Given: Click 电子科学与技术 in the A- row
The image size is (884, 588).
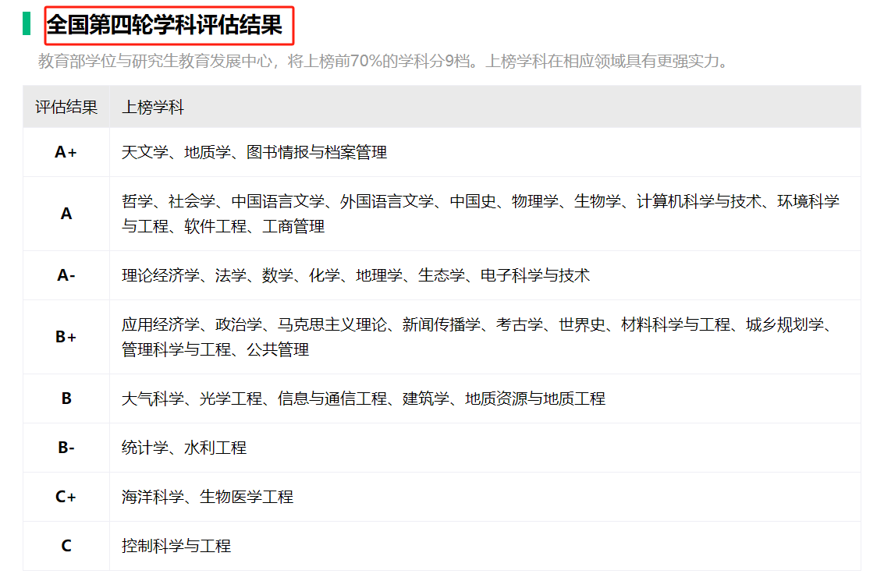Looking at the screenshot, I should (535, 275).
